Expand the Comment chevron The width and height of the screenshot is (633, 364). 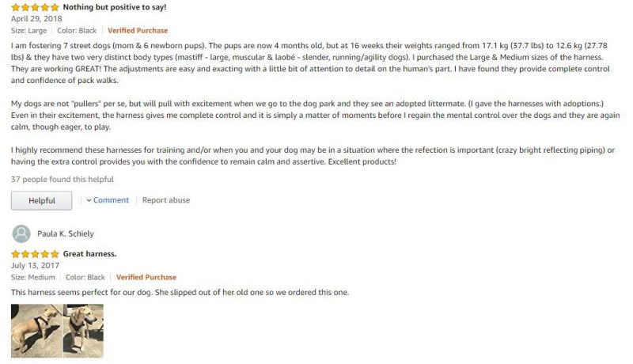coord(89,200)
